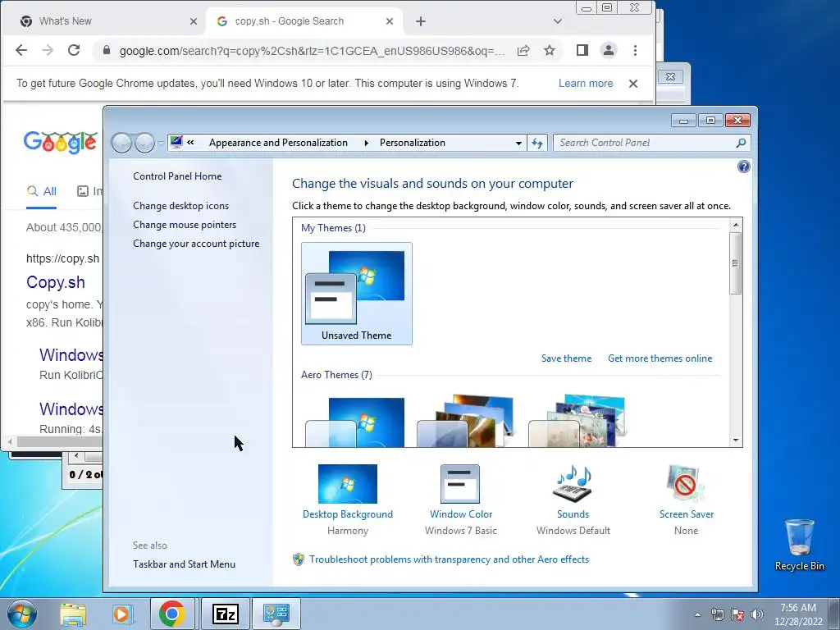Select the third Aero theme thumbnail
This screenshot has width=840, height=630.
577,422
